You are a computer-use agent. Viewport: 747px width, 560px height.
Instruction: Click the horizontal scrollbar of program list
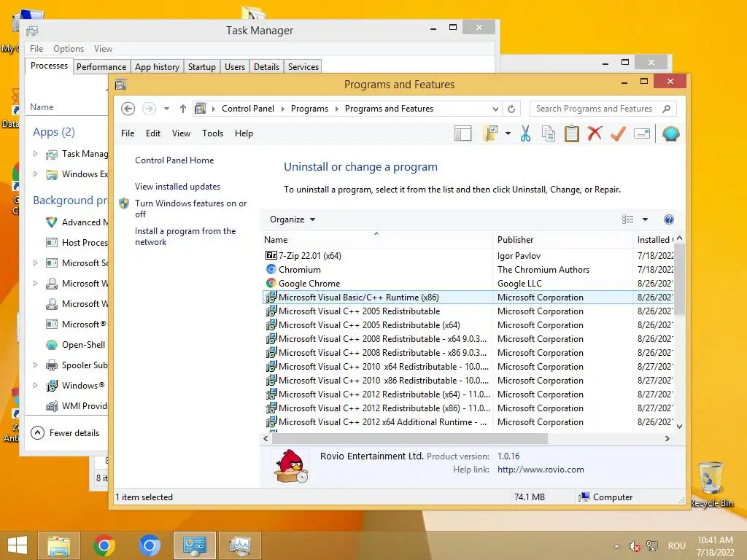tap(409, 438)
